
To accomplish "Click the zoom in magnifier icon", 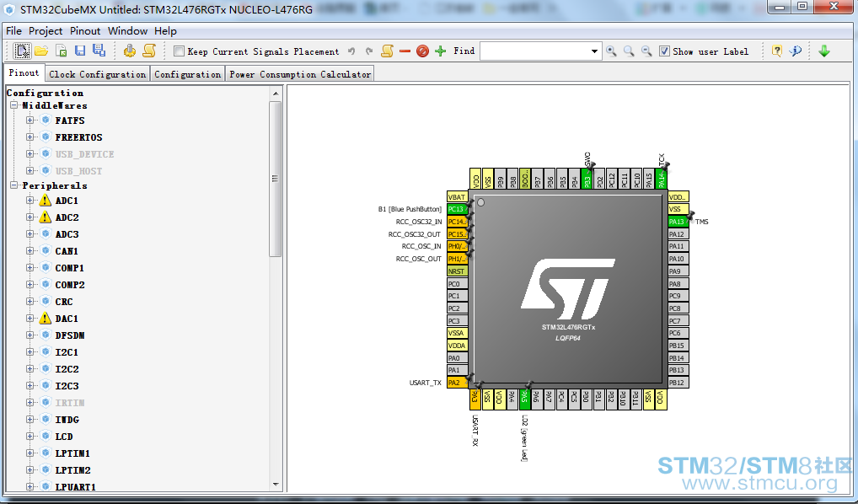I will click(611, 51).
